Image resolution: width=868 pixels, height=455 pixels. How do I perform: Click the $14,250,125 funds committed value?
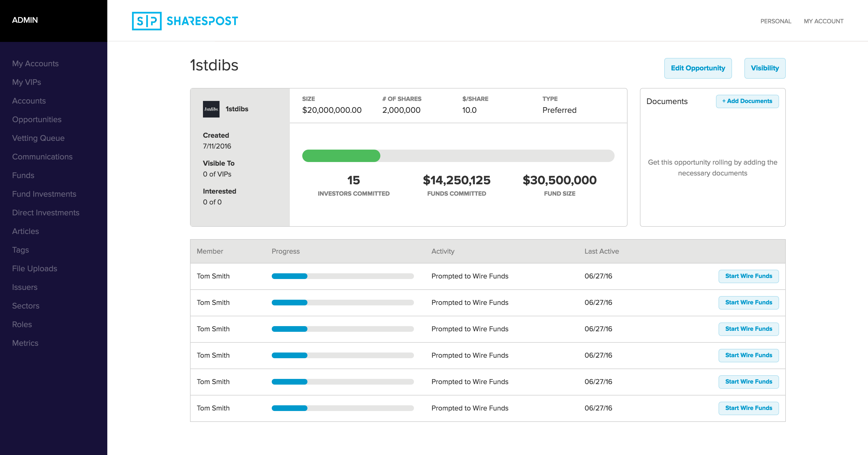pos(457,180)
